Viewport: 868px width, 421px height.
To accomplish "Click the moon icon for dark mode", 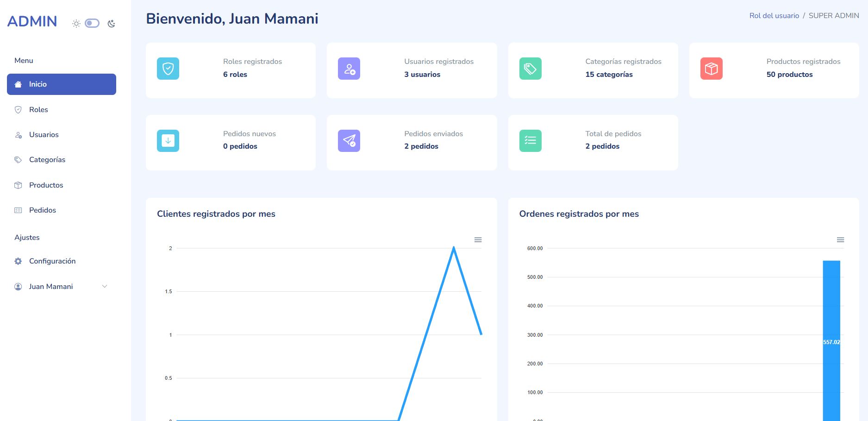I will tap(111, 24).
